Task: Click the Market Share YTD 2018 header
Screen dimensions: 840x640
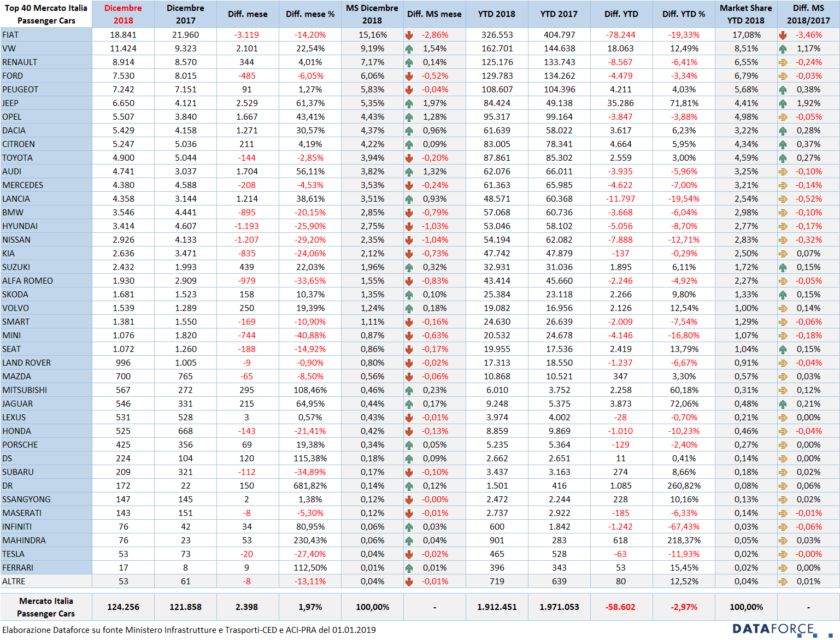Action: point(746,14)
